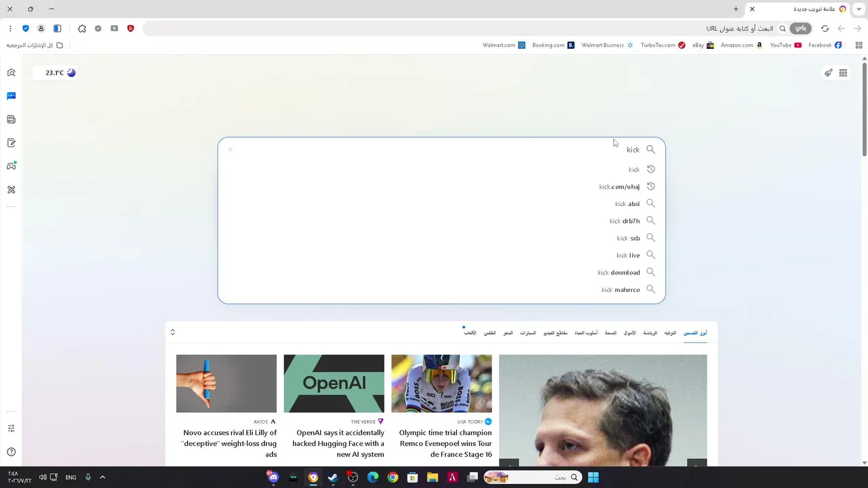
Task: Open the apps grid on the new tab page
Action: point(843,73)
